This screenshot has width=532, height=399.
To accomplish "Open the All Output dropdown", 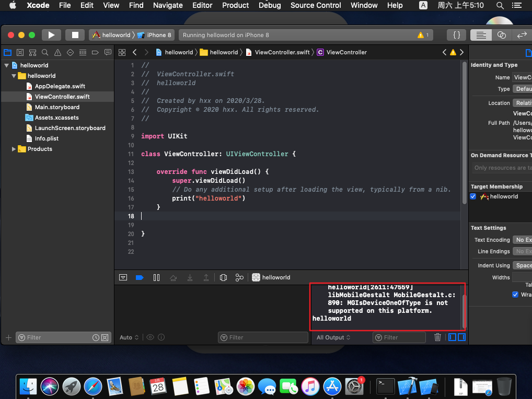I will tap(333, 337).
